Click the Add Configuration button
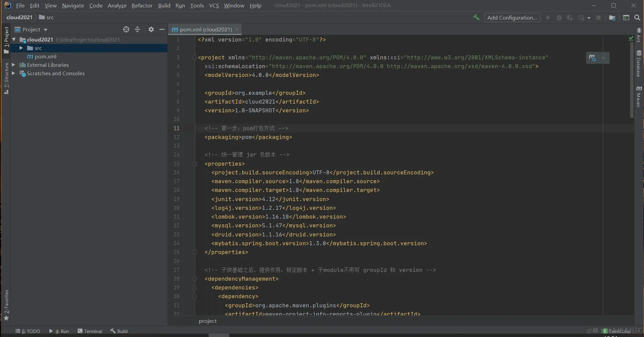The height and width of the screenshot is (337, 644). [x=512, y=18]
